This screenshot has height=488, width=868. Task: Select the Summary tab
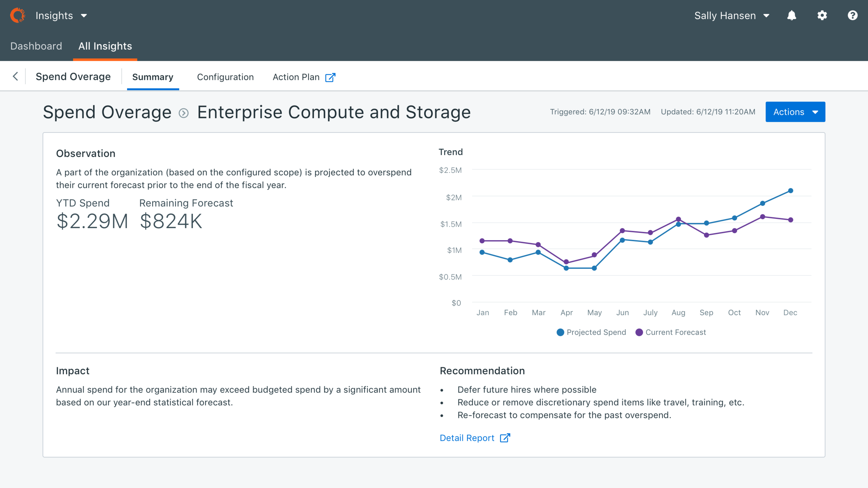pos(153,77)
